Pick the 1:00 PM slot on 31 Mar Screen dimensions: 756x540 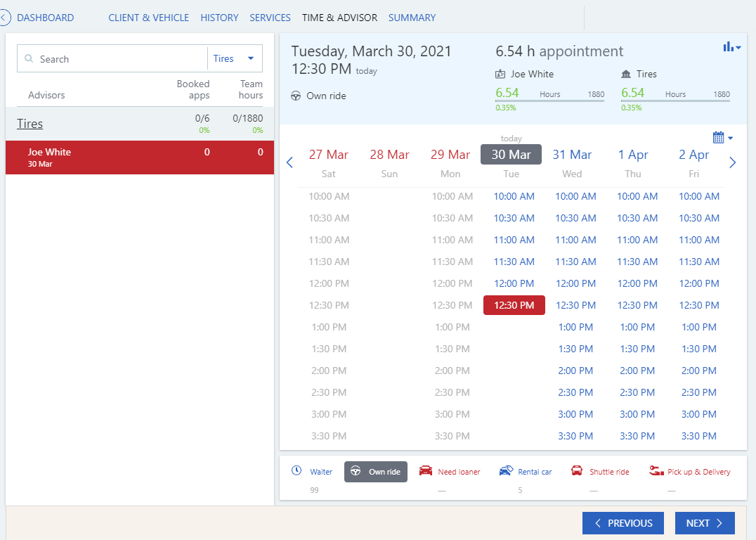tap(575, 327)
